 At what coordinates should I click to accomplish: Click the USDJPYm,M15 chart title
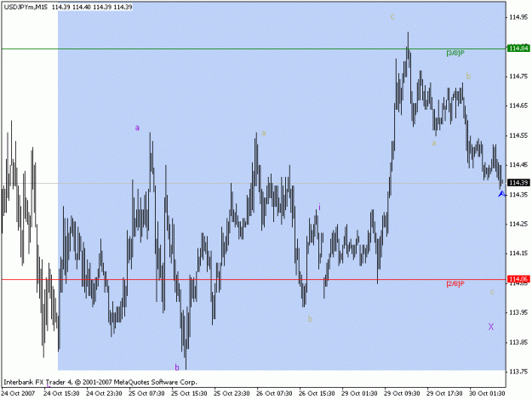tap(26, 7)
